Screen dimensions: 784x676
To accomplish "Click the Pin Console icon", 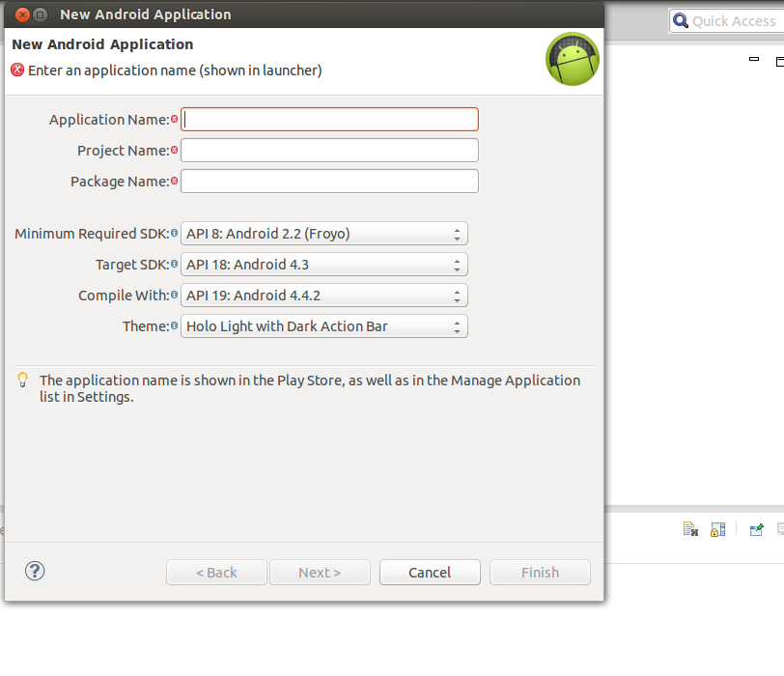I will click(x=757, y=529).
